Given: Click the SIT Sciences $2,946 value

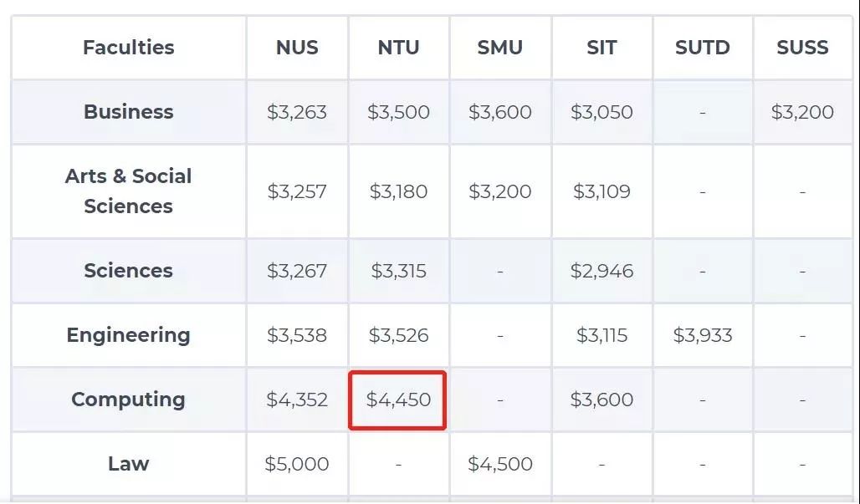Looking at the screenshot, I should point(601,271).
